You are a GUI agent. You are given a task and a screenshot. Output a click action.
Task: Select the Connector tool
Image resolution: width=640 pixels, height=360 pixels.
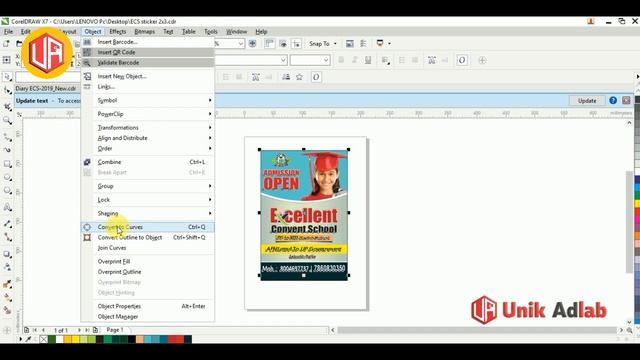click(7, 237)
